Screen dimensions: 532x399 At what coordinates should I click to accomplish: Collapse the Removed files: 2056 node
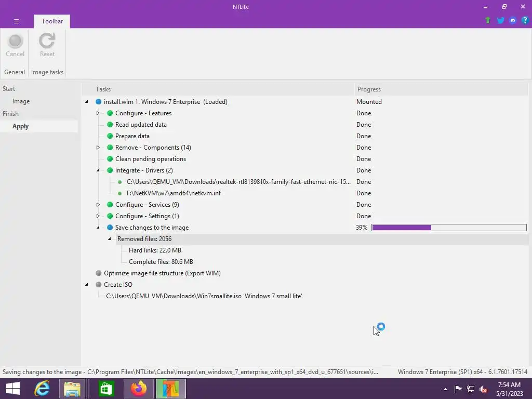point(110,239)
